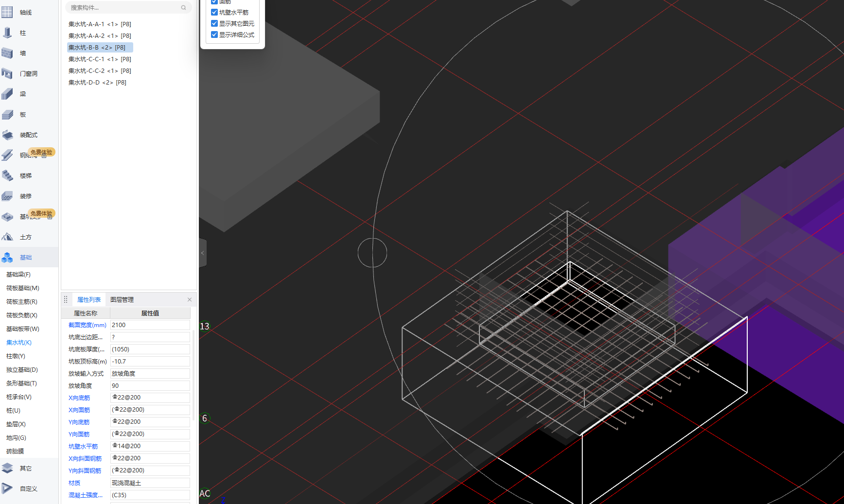Open the 钢结构 category icon
Image resolution: width=844 pixels, height=504 pixels.
click(7, 155)
